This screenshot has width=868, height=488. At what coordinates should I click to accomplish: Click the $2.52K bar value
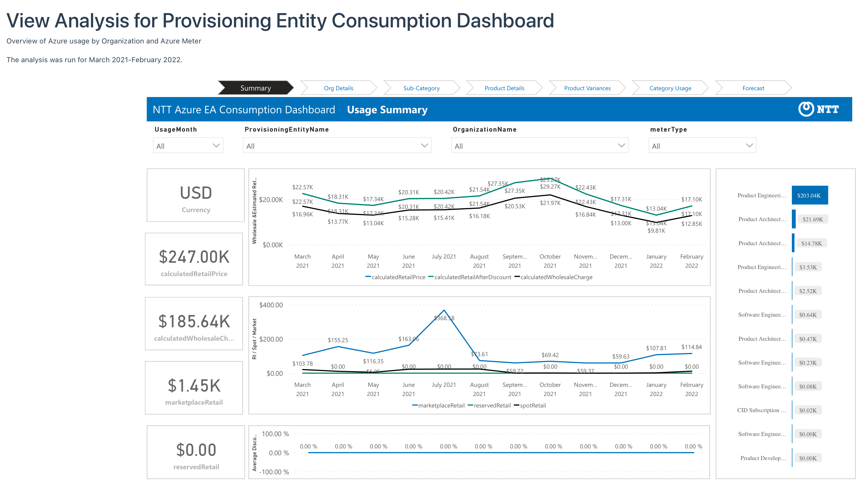coord(808,291)
